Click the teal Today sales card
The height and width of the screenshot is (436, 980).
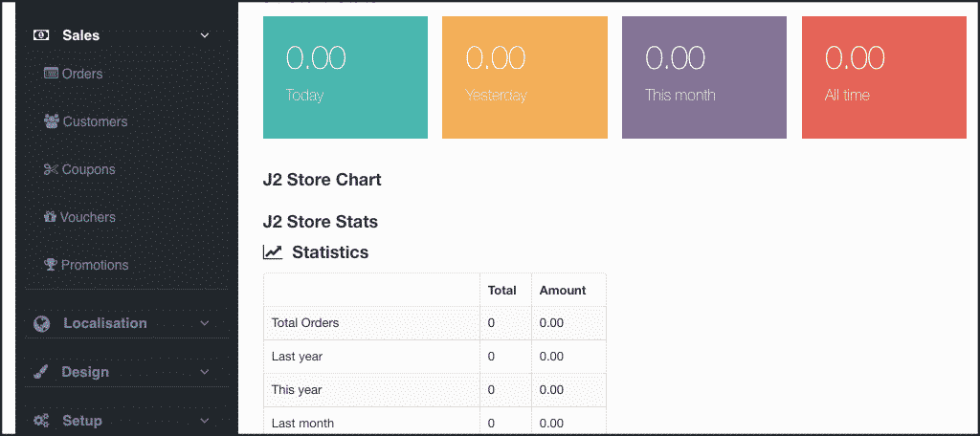point(345,77)
